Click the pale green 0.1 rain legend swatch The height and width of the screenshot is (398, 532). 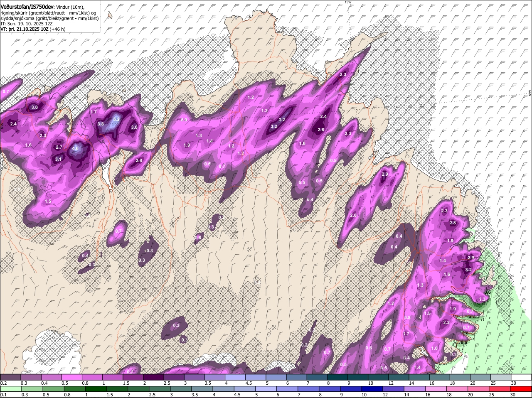coord(10,389)
